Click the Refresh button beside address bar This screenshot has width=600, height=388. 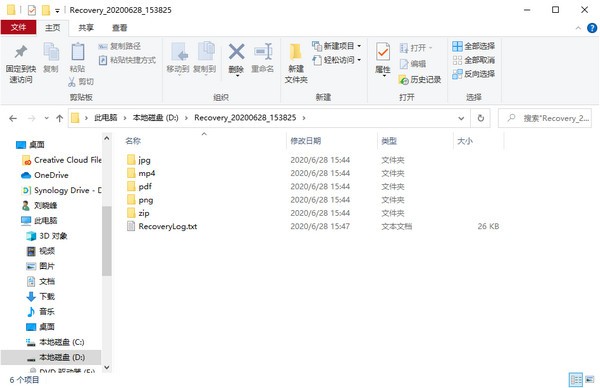coord(481,118)
